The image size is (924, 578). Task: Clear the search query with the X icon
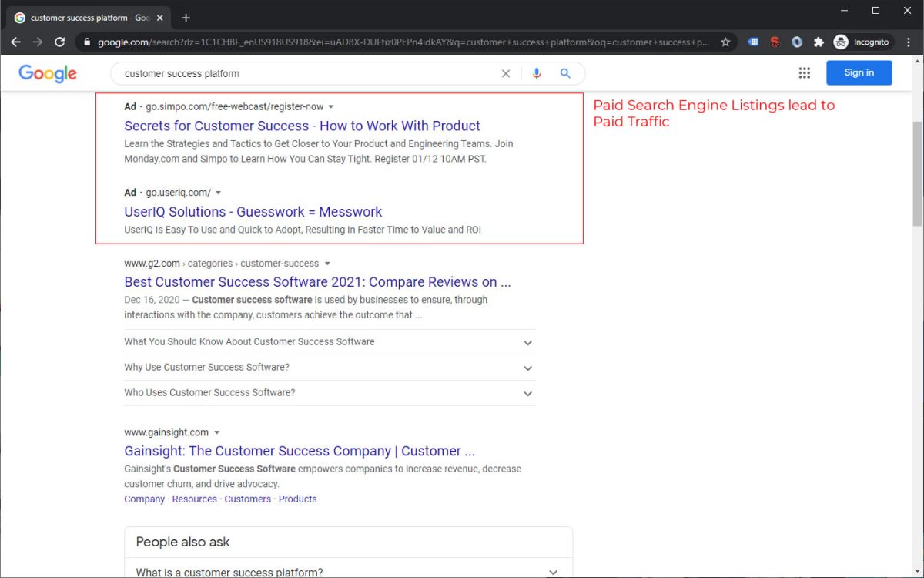[x=506, y=72]
